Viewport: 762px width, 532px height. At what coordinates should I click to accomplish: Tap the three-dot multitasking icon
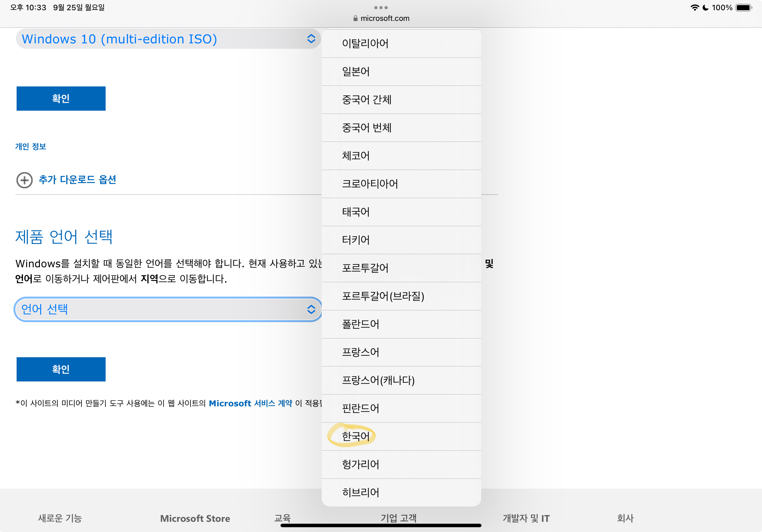(x=381, y=7)
